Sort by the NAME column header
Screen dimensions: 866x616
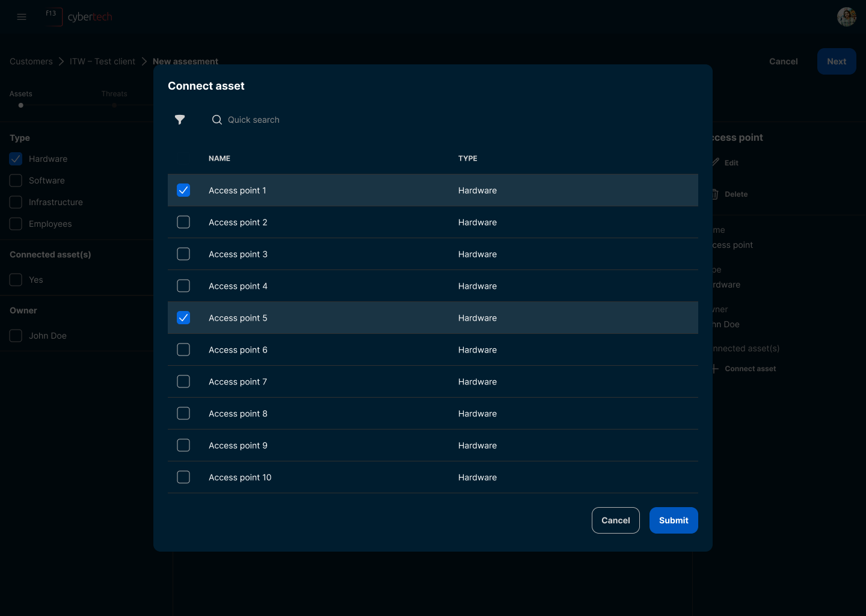220,158
